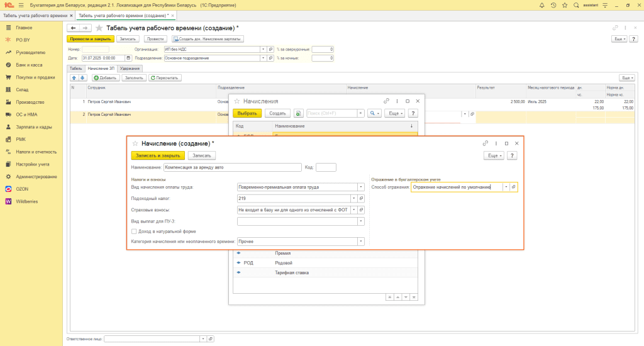Open the notifications bell in title bar
644x346 pixels.
[541, 5]
